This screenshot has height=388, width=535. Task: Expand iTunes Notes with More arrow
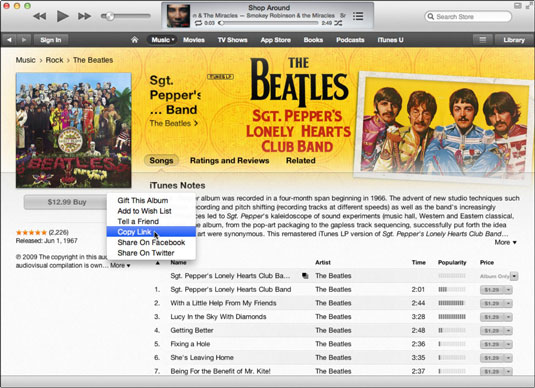tap(506, 242)
